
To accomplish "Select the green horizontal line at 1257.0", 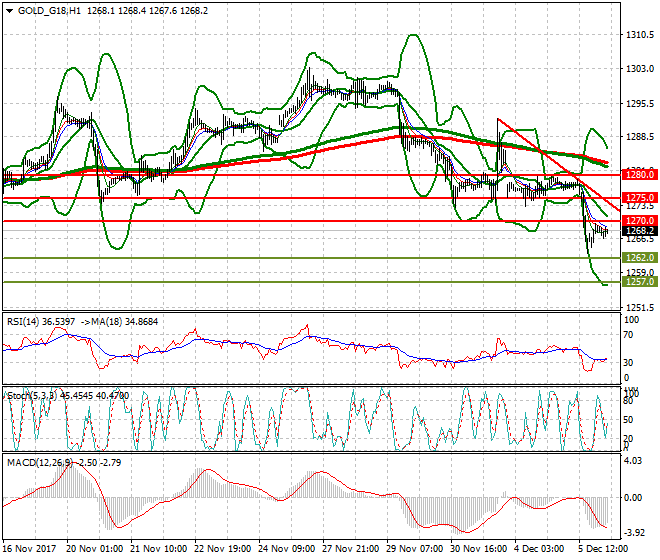I will [311, 282].
